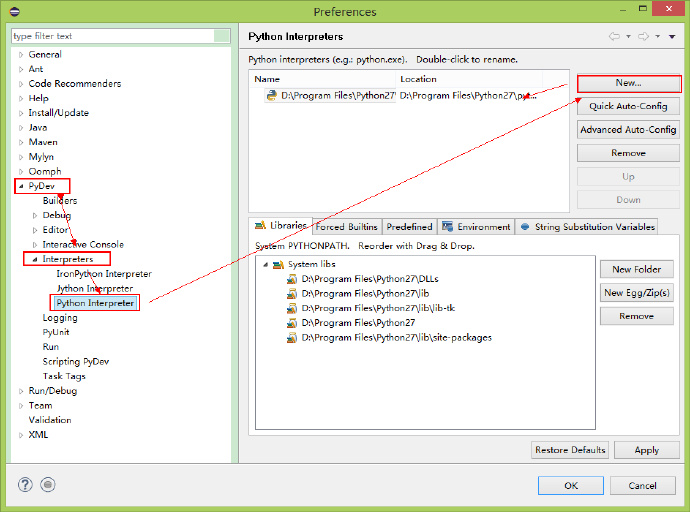Image resolution: width=690 pixels, height=512 pixels.
Task: Switch to the Predefined tab
Action: coord(409,227)
